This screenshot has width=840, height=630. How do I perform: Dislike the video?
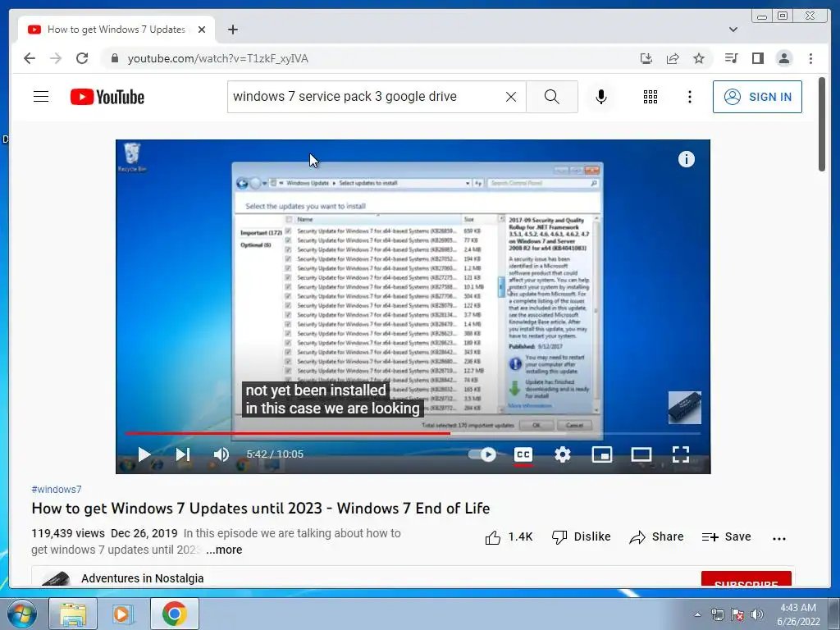point(582,536)
